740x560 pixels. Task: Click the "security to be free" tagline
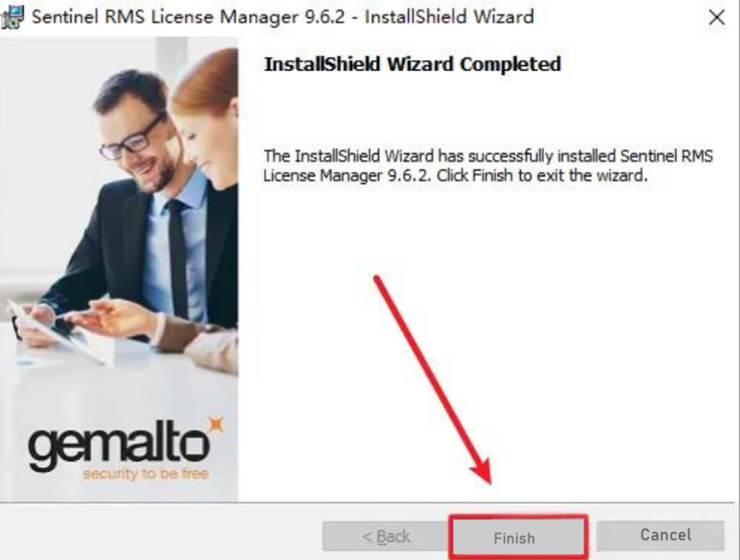145,473
